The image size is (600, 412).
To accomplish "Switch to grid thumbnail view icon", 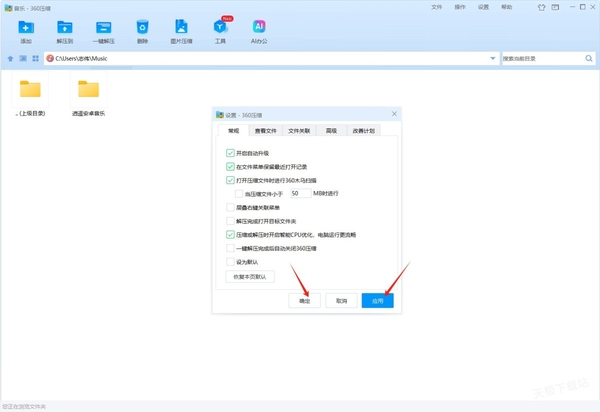I will (x=36, y=59).
